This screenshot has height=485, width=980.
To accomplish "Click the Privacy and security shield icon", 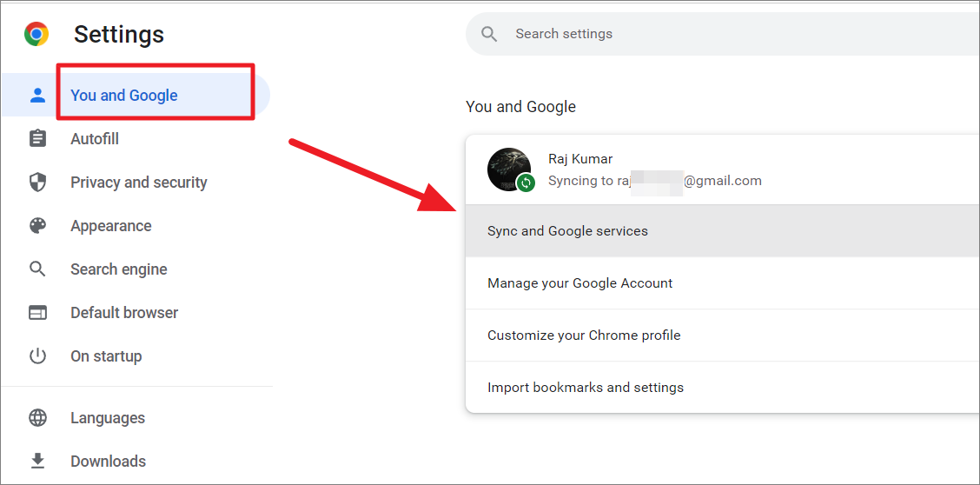I will tap(38, 183).
